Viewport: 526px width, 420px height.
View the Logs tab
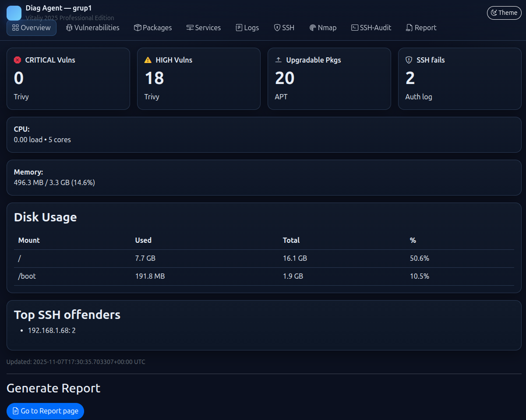[x=247, y=28]
